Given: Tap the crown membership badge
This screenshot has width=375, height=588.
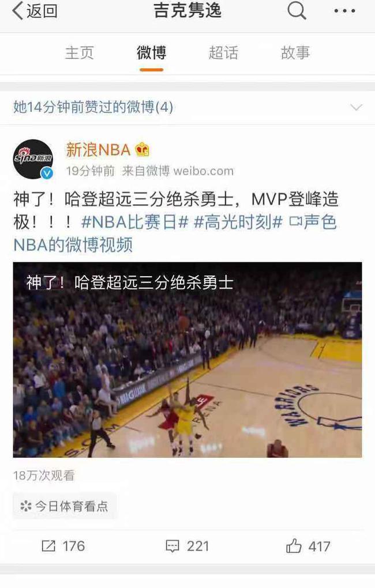Looking at the screenshot, I should [x=142, y=150].
